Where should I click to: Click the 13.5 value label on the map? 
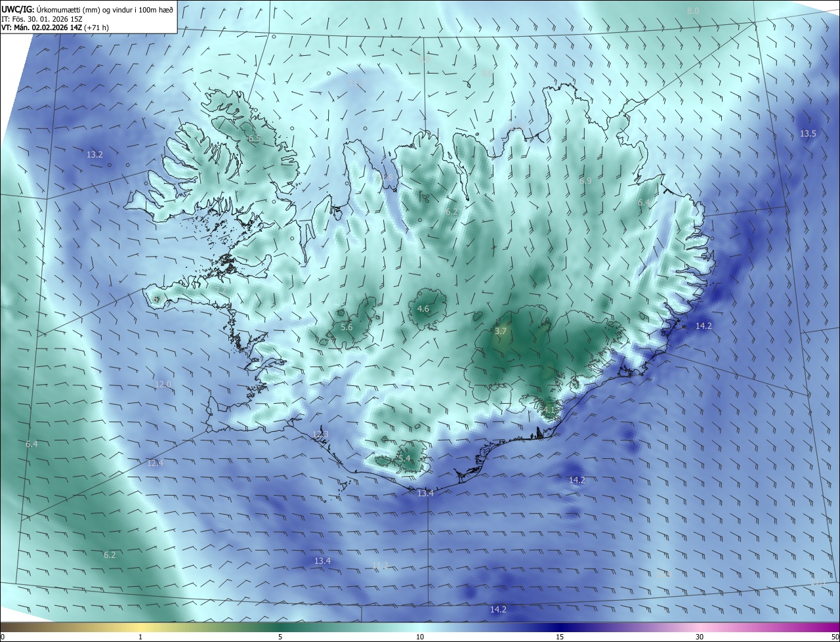808,133
